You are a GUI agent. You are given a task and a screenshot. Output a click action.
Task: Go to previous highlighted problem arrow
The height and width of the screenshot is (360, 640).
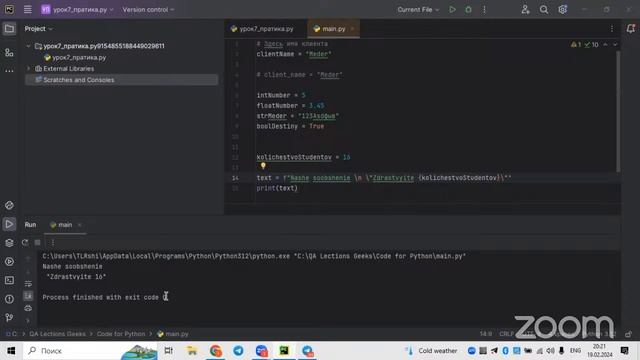[x=605, y=44]
